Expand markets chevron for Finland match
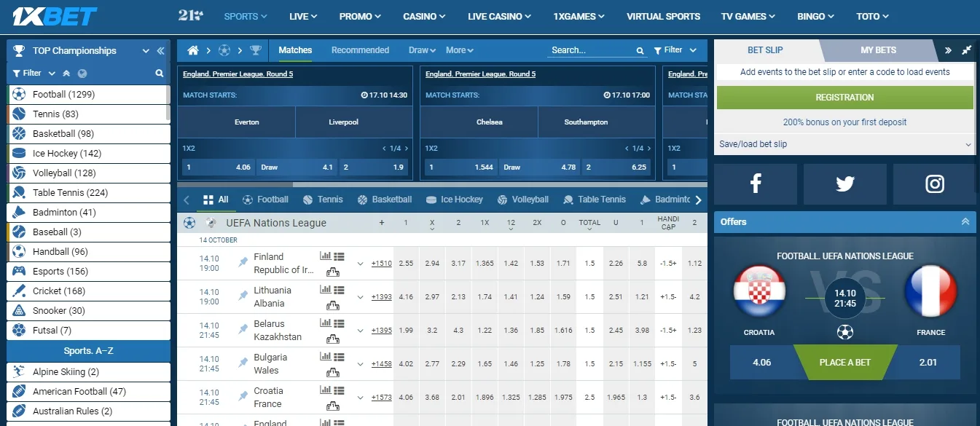The height and width of the screenshot is (426, 980). coord(360,264)
